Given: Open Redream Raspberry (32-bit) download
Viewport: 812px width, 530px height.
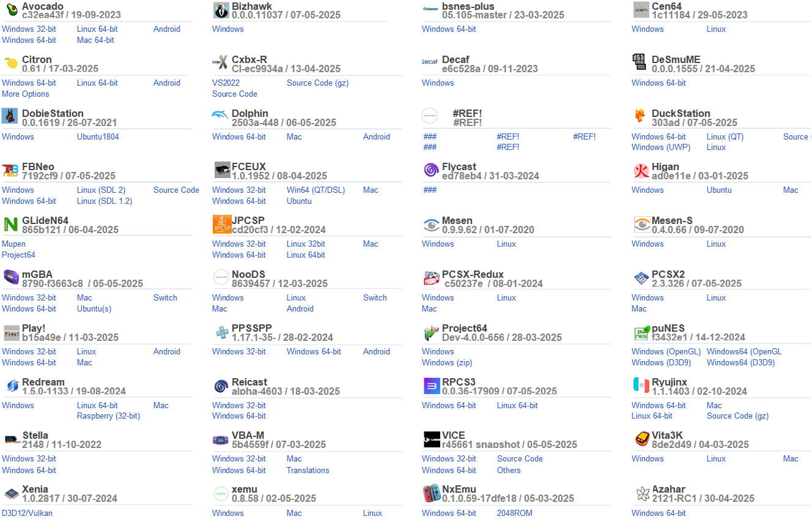Looking at the screenshot, I should 108,416.
